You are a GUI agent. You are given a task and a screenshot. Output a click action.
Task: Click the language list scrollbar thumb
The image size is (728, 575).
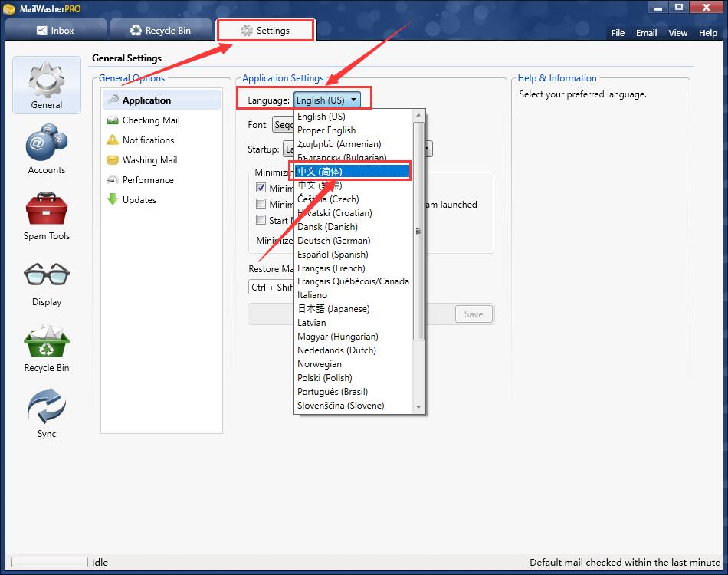(x=418, y=231)
